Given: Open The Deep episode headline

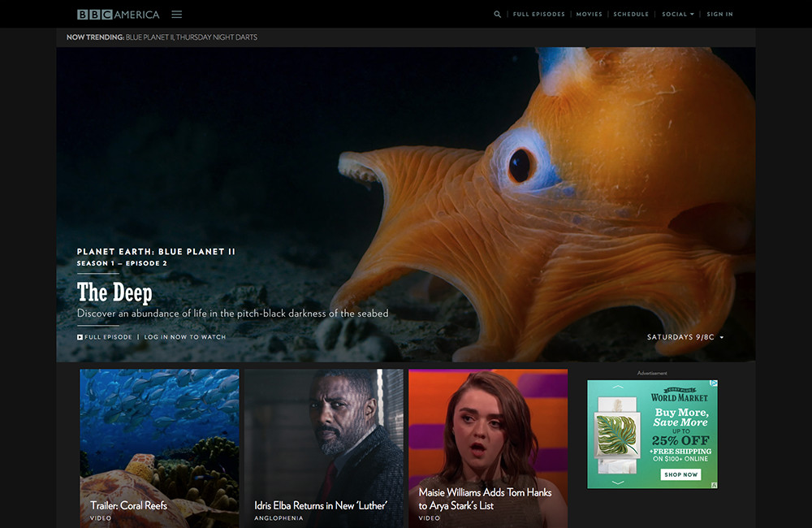Looking at the screenshot, I should [x=114, y=292].
